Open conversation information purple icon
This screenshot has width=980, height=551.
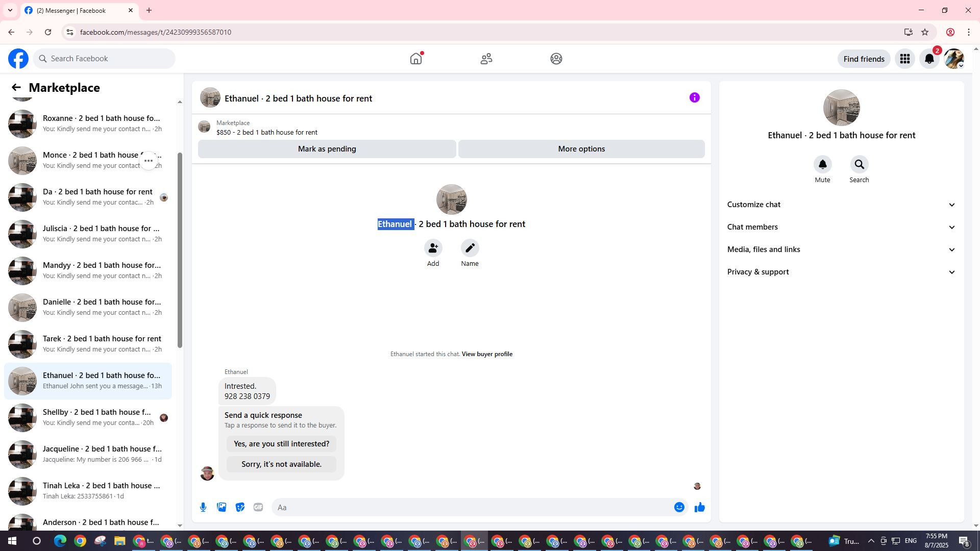[695, 97]
